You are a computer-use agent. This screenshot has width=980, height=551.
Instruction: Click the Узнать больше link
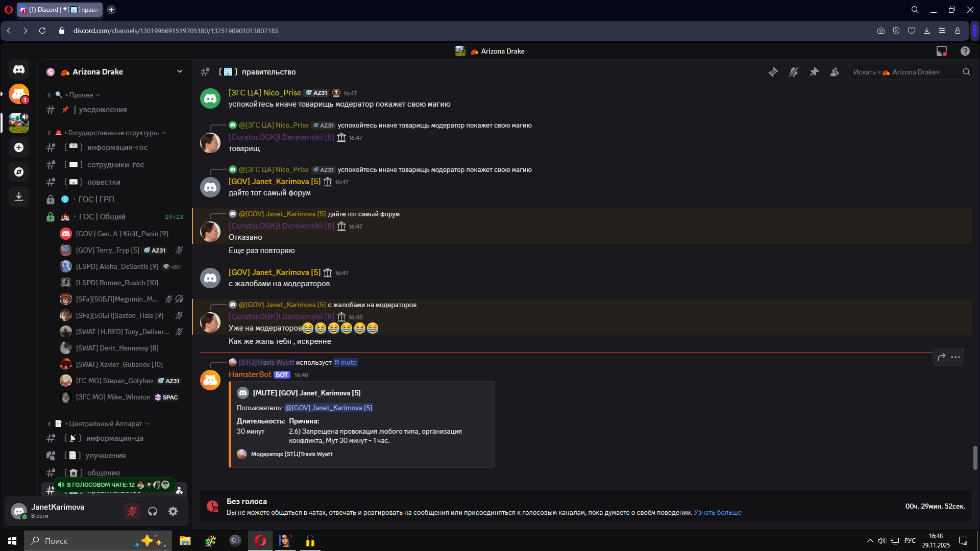(x=717, y=513)
